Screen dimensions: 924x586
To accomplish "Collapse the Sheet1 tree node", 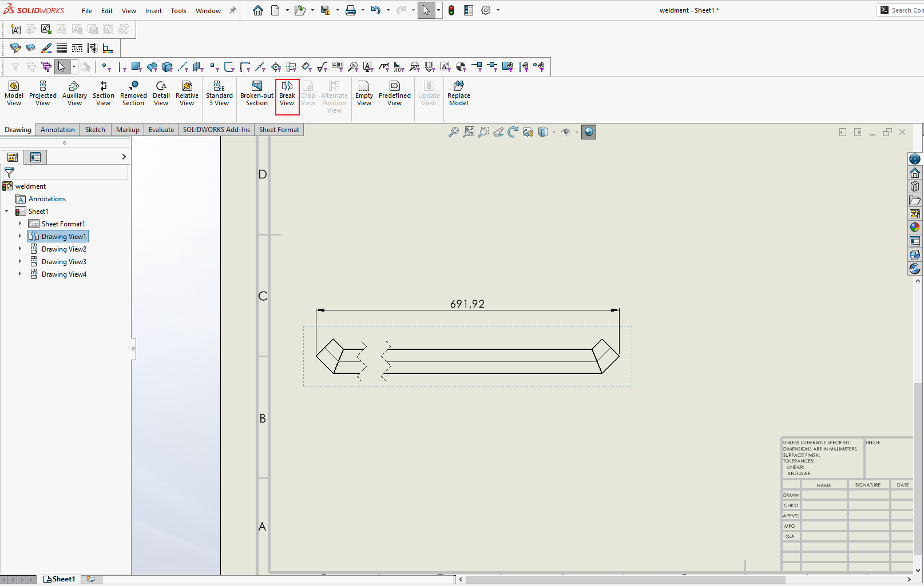I will 7,212.
